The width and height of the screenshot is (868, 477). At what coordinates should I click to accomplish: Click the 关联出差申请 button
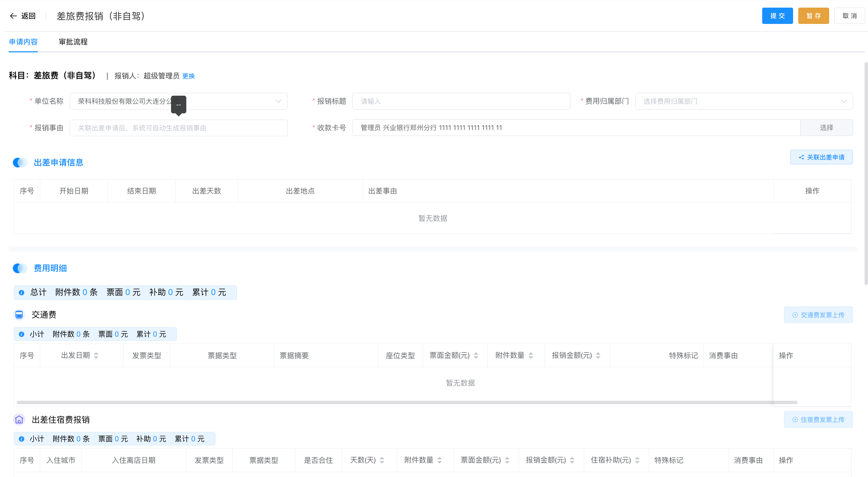(x=821, y=157)
